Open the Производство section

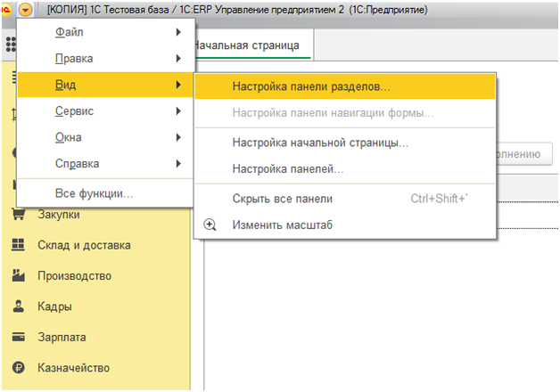coord(75,276)
